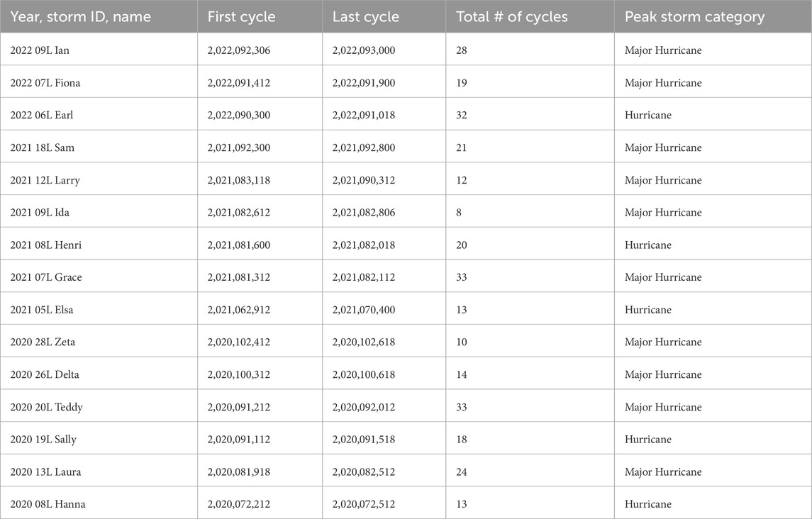
Task: Click last cycle value 2,020,091,518
Action: [x=364, y=439]
